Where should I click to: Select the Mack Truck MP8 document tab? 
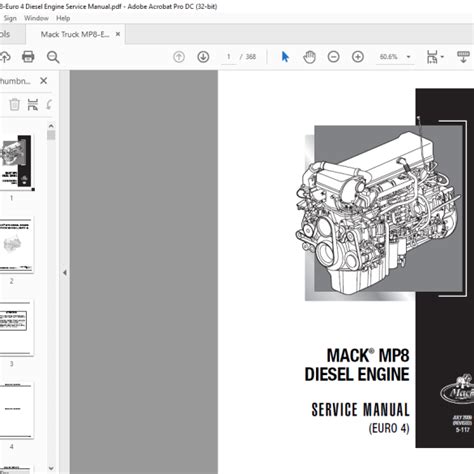pyautogui.click(x=75, y=34)
